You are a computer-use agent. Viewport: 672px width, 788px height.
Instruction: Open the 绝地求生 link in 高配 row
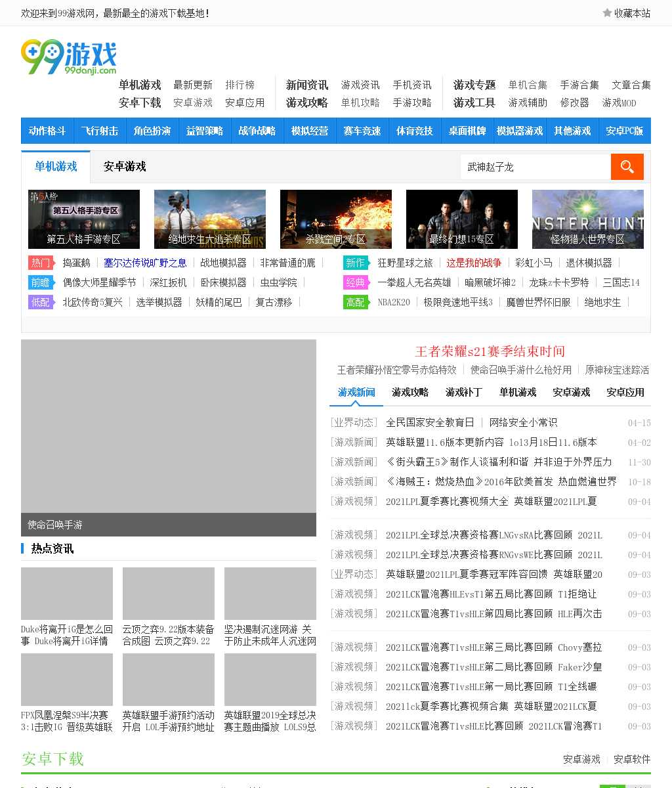[602, 302]
